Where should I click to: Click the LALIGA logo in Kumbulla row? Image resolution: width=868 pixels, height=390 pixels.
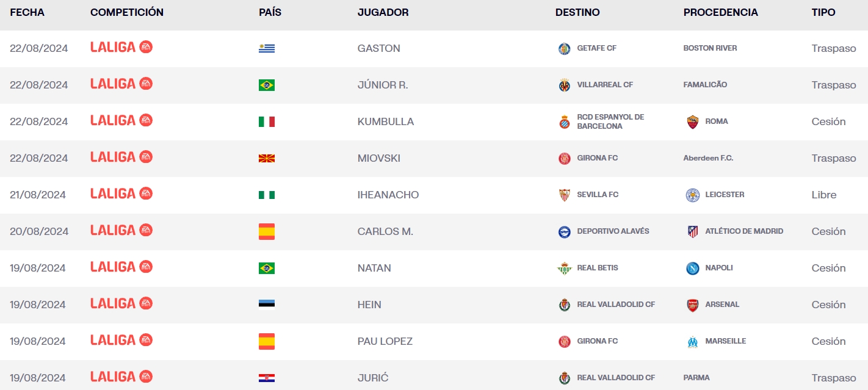coord(121,120)
